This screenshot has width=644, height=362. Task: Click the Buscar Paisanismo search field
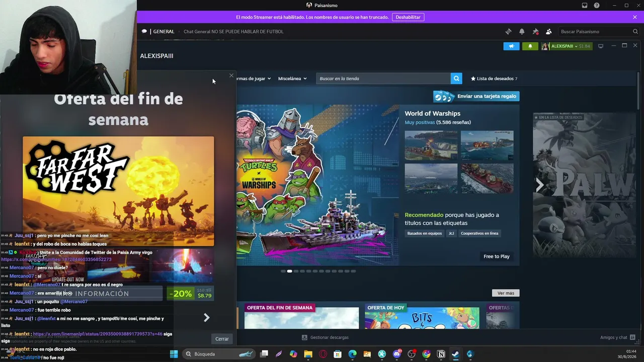pyautogui.click(x=599, y=31)
